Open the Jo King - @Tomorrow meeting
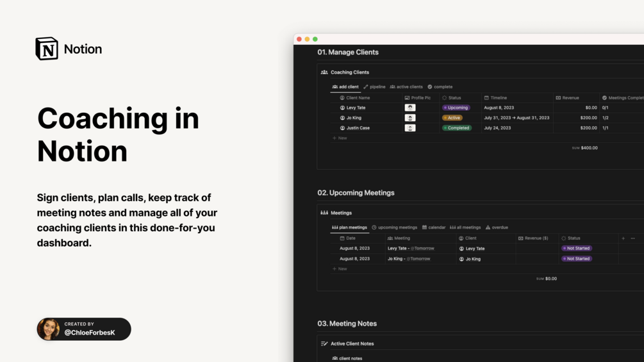Image resolution: width=644 pixels, height=362 pixels. click(x=409, y=259)
